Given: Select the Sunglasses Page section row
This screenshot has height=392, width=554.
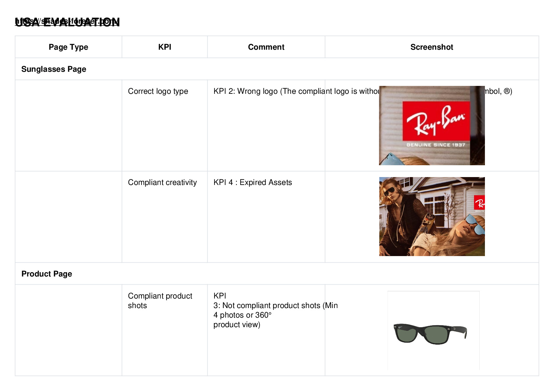Looking at the screenshot, I should [277, 69].
